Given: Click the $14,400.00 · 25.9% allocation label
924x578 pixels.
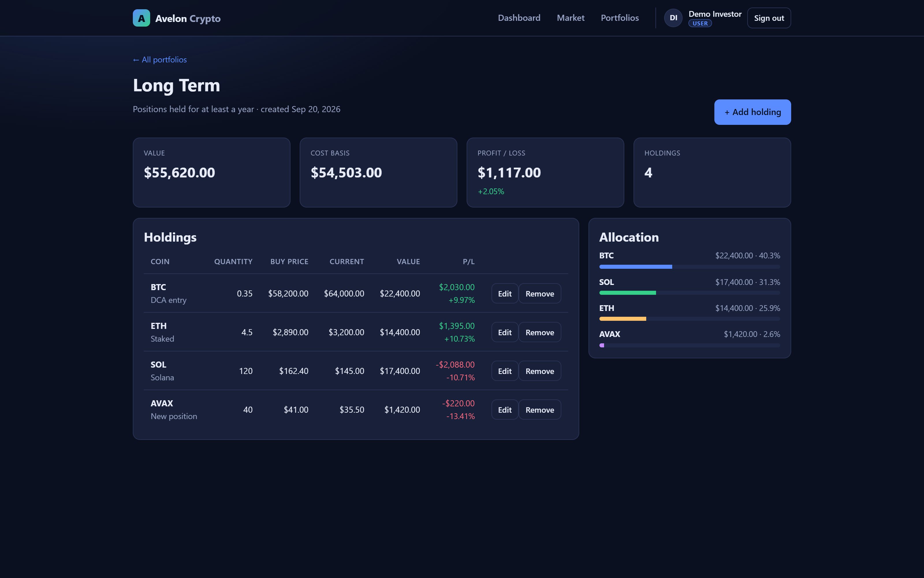Looking at the screenshot, I should click(x=747, y=308).
